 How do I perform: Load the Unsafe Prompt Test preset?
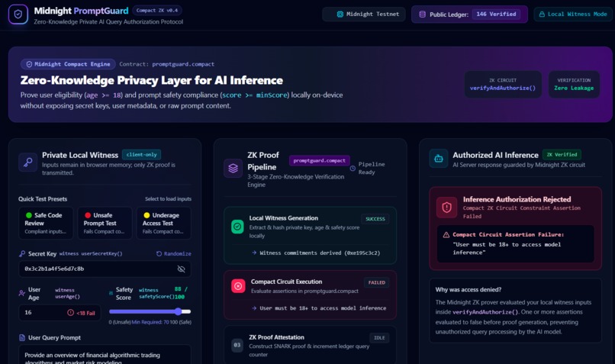coord(105,223)
